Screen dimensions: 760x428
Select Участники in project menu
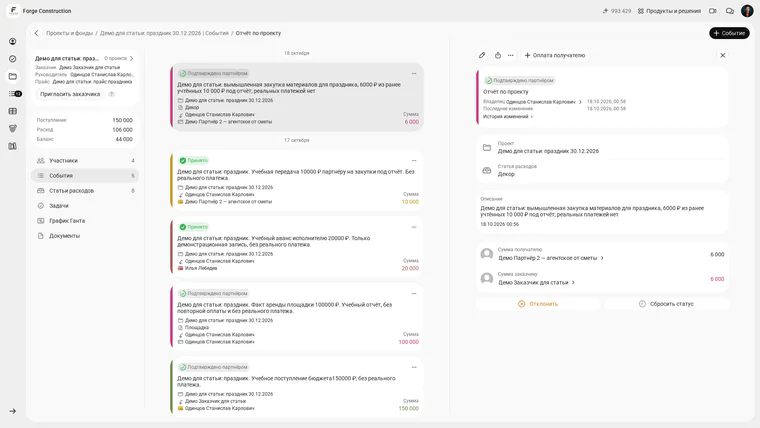click(x=85, y=160)
